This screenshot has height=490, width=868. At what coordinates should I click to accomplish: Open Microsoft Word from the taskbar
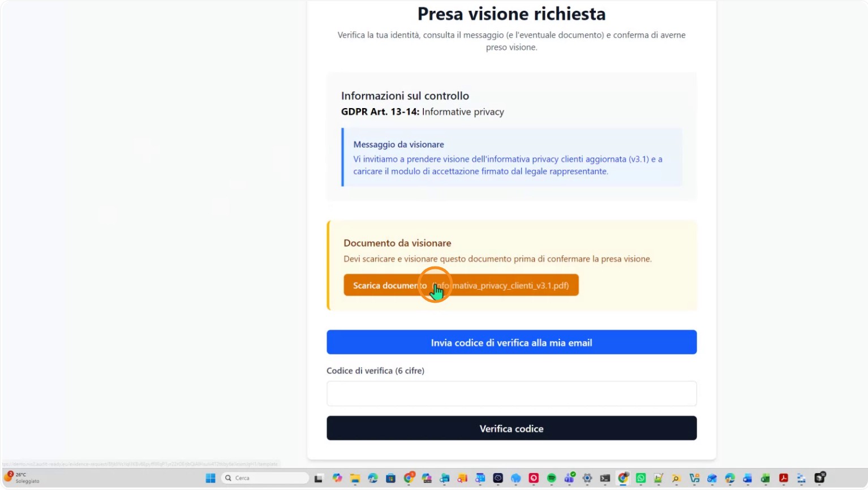tap(747, 478)
